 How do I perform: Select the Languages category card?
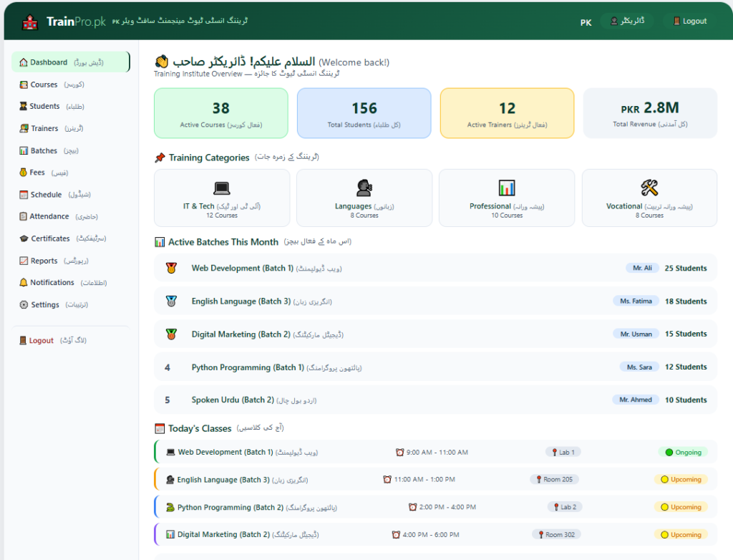click(x=364, y=198)
